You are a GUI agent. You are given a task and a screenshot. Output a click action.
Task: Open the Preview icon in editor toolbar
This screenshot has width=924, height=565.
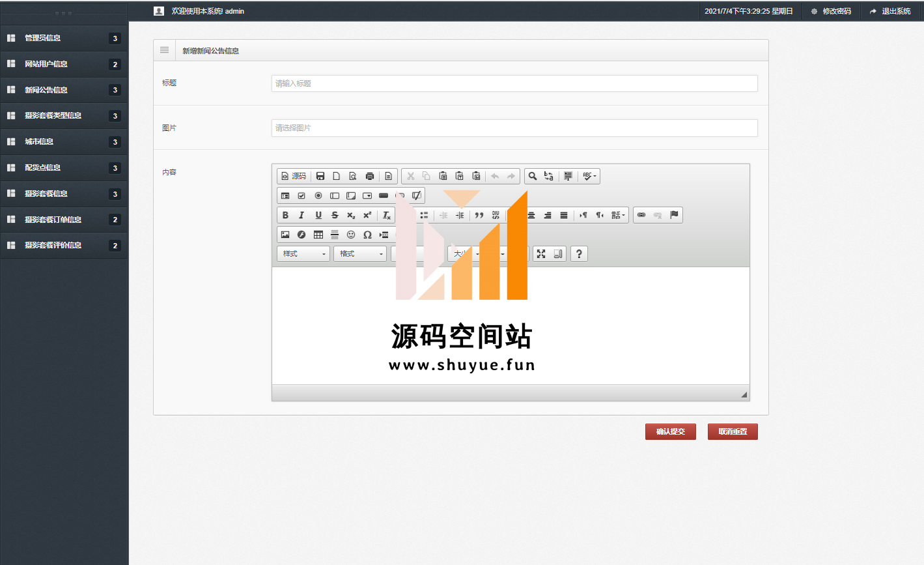coord(353,176)
